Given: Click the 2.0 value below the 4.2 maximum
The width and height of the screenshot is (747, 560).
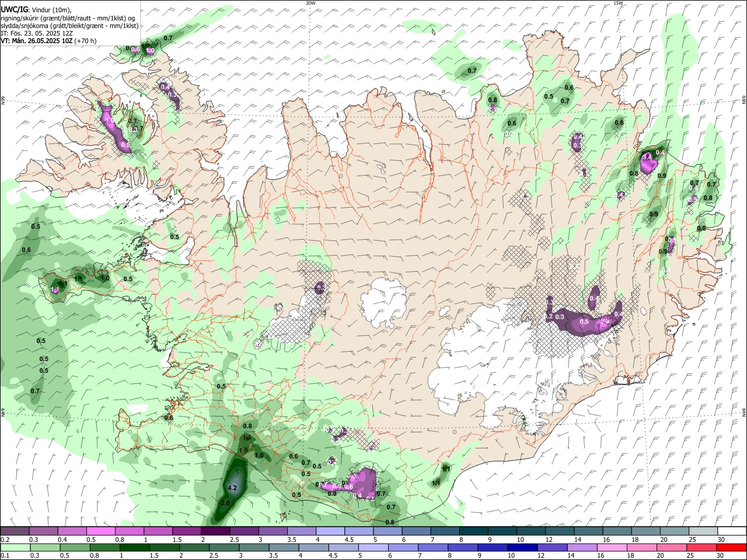Looking at the screenshot, I should (x=226, y=503).
